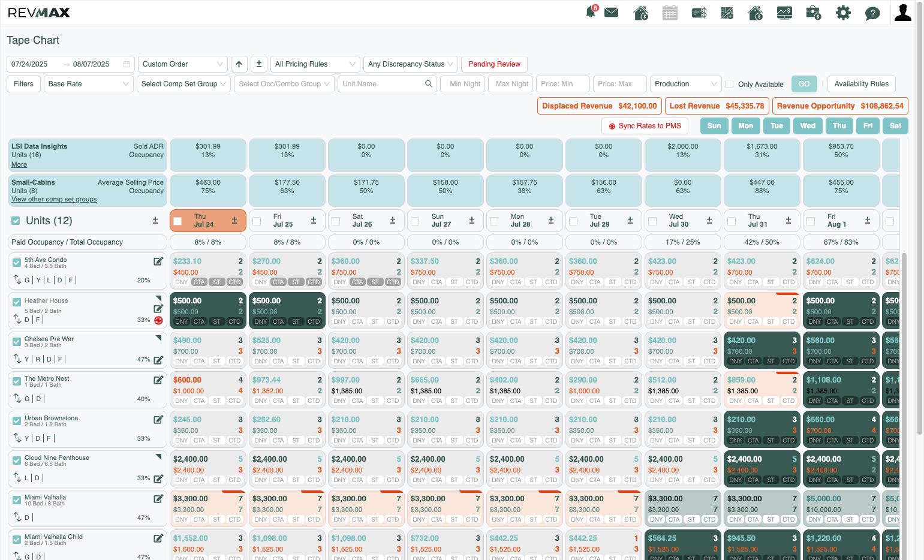Uncheck the 5th Ave Condo checkbox
The height and width of the screenshot is (560, 924).
point(17,263)
